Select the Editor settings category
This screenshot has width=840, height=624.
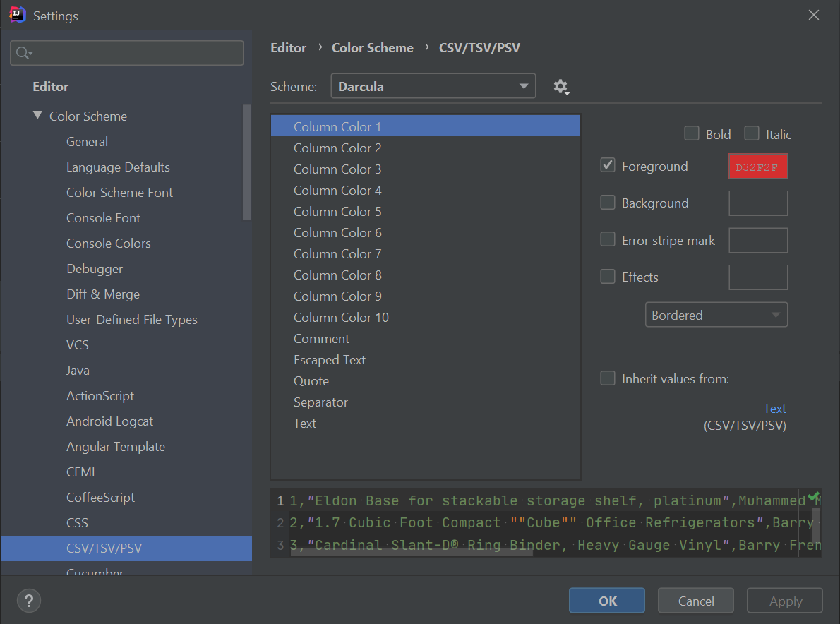pyautogui.click(x=50, y=87)
